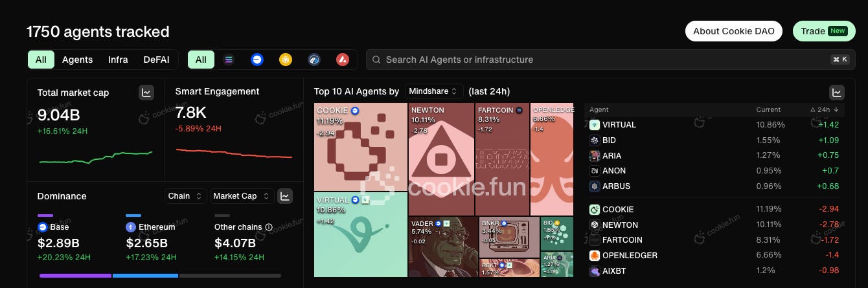868x288 pixels.
Task: Open the Total market cap chart icon
Action: point(146,93)
